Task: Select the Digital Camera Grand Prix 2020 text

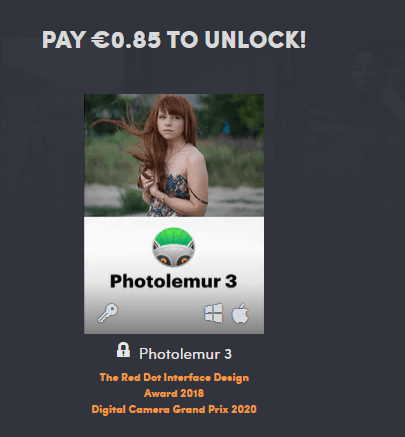Action: (x=174, y=409)
